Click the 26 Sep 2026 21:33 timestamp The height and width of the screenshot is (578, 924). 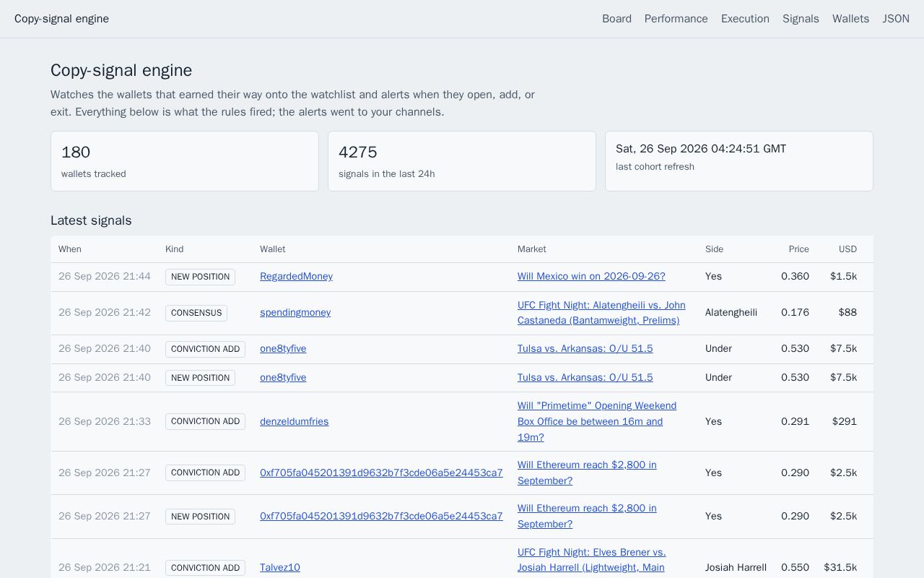tap(105, 422)
